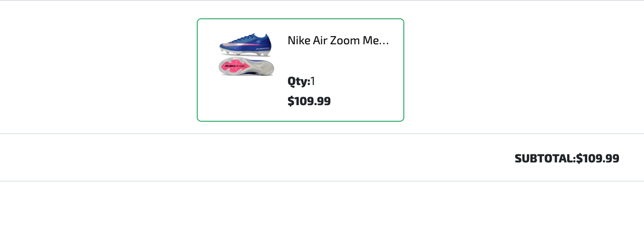Click the Air Zoom logo on the sole
The image size is (644, 238).
234,66
